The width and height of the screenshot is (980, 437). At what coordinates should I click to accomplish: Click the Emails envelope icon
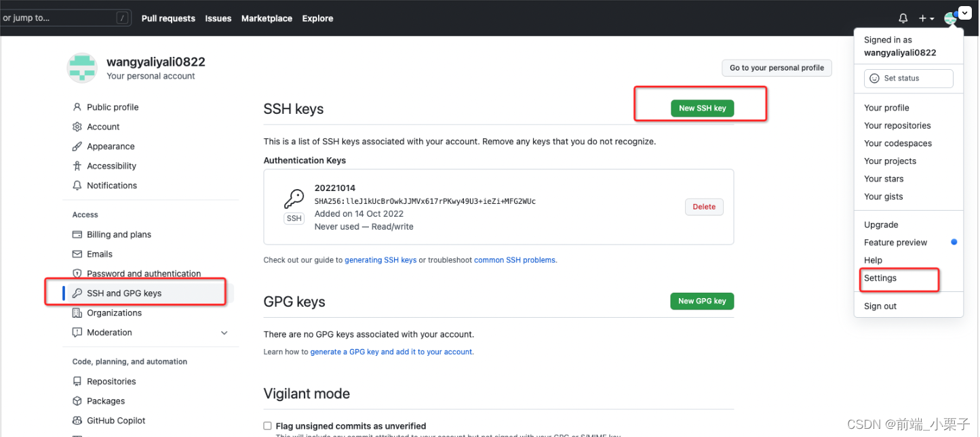pyautogui.click(x=77, y=254)
